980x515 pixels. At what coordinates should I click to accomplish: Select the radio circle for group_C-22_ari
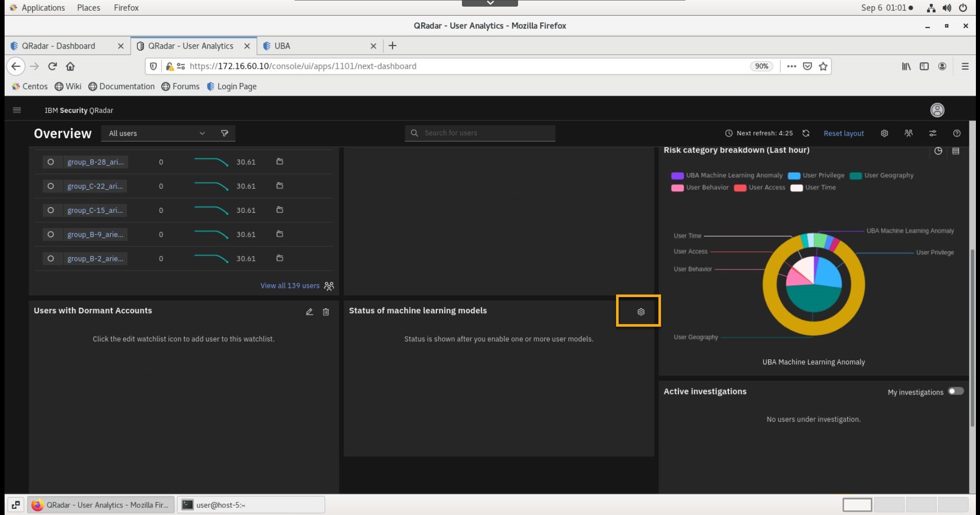[51, 186]
